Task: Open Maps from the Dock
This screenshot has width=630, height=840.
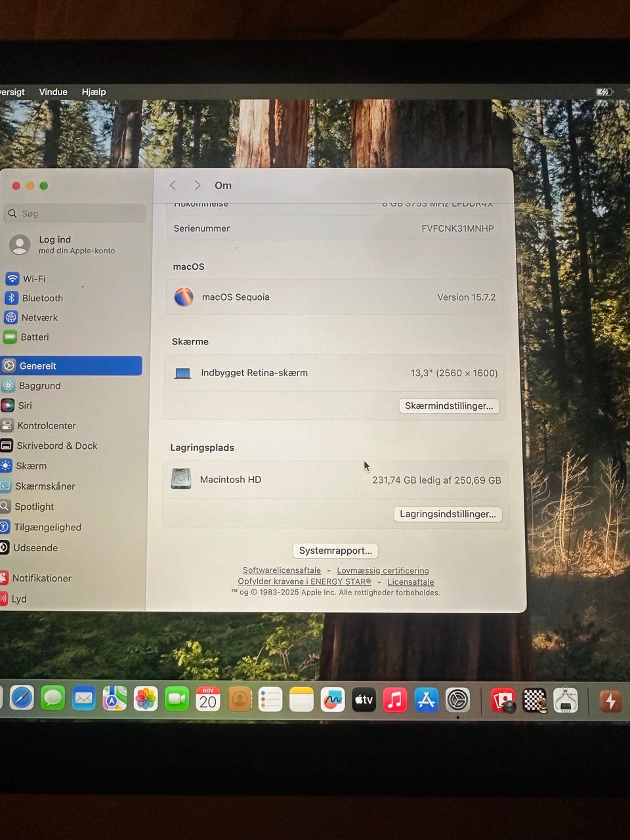Action: (114, 699)
